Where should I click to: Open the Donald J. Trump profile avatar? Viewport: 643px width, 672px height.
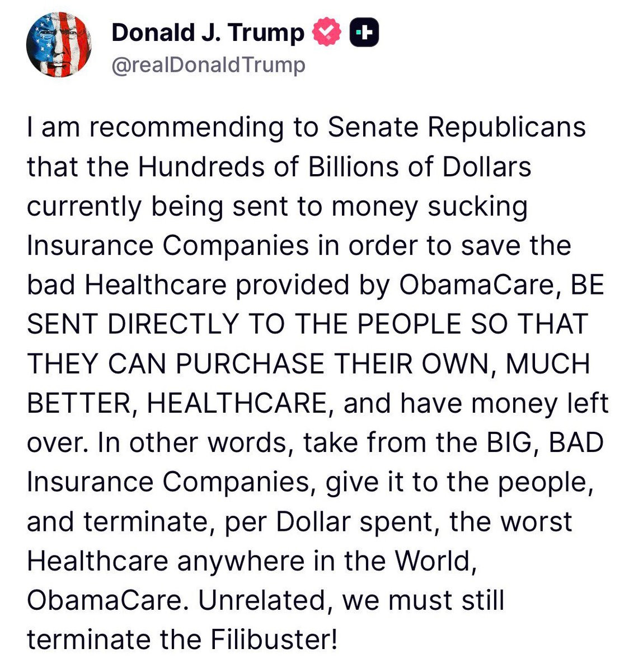click(x=59, y=45)
